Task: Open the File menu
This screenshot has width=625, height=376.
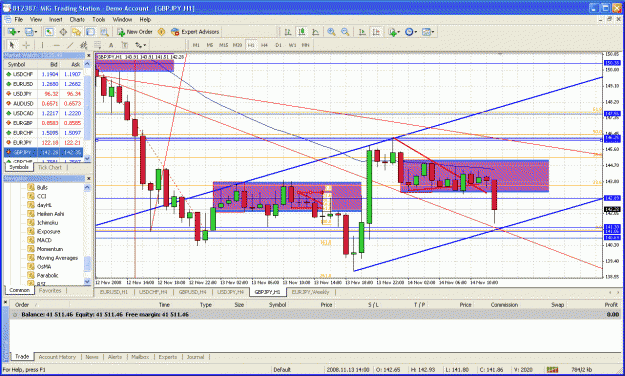Action: coord(19,19)
